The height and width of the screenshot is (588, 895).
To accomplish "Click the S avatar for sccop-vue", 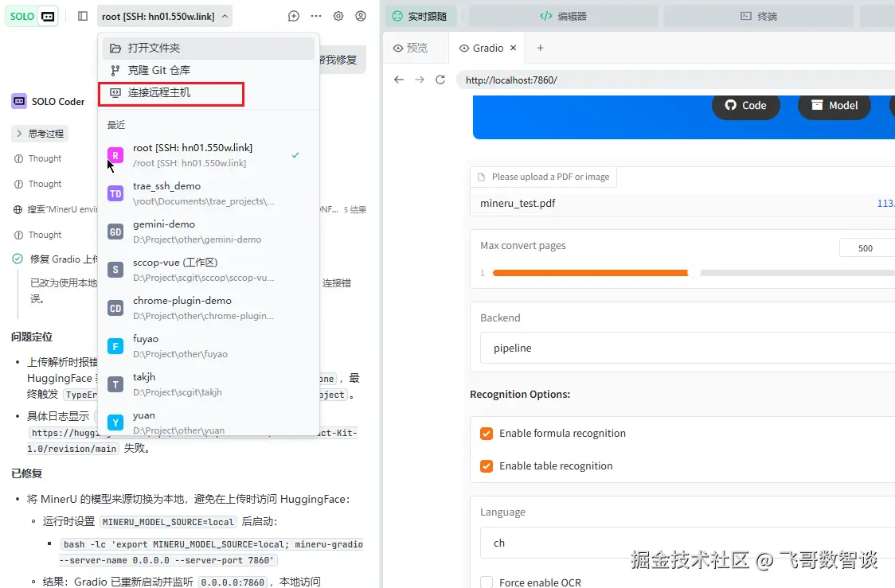I will 115,270.
